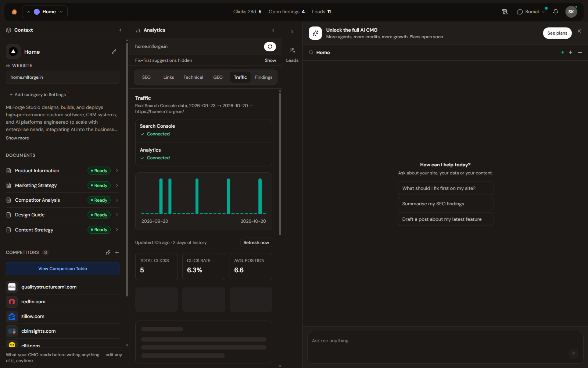The height and width of the screenshot is (368, 588).
Task: Edit the Home profile with pencil icon
Action: coord(114,52)
